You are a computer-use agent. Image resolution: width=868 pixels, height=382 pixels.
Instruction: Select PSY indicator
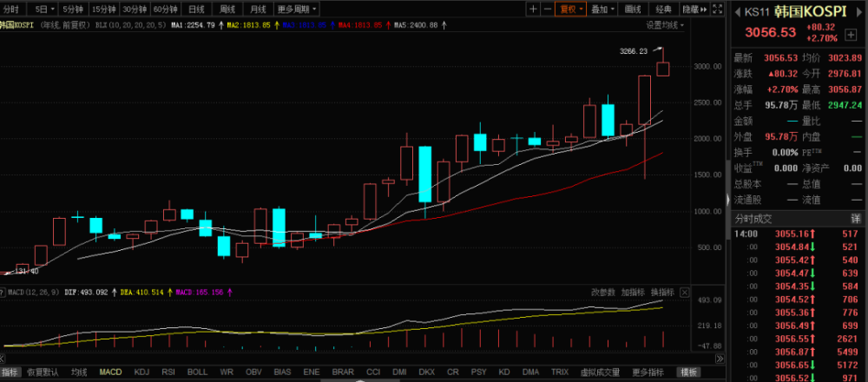point(479,372)
